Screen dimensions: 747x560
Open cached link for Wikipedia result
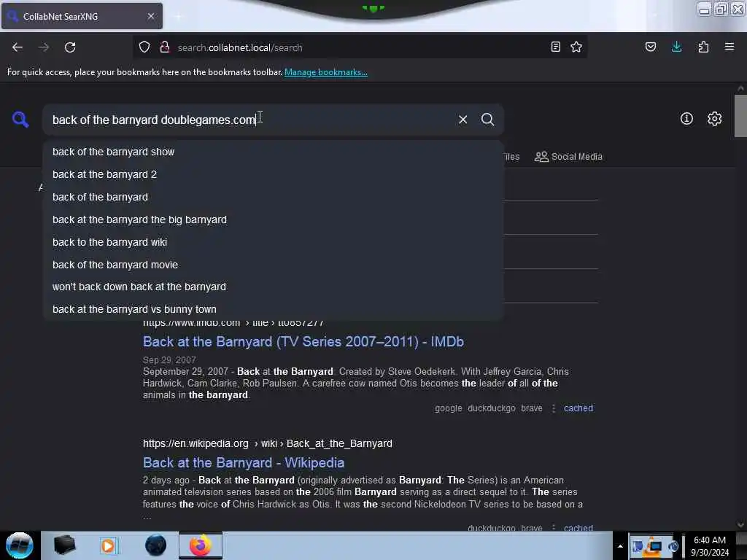[578, 528]
